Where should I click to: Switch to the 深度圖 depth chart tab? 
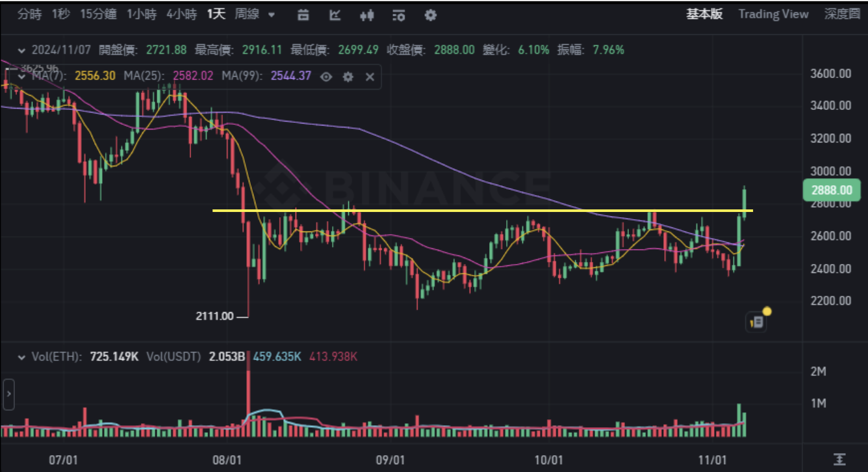pyautogui.click(x=842, y=14)
